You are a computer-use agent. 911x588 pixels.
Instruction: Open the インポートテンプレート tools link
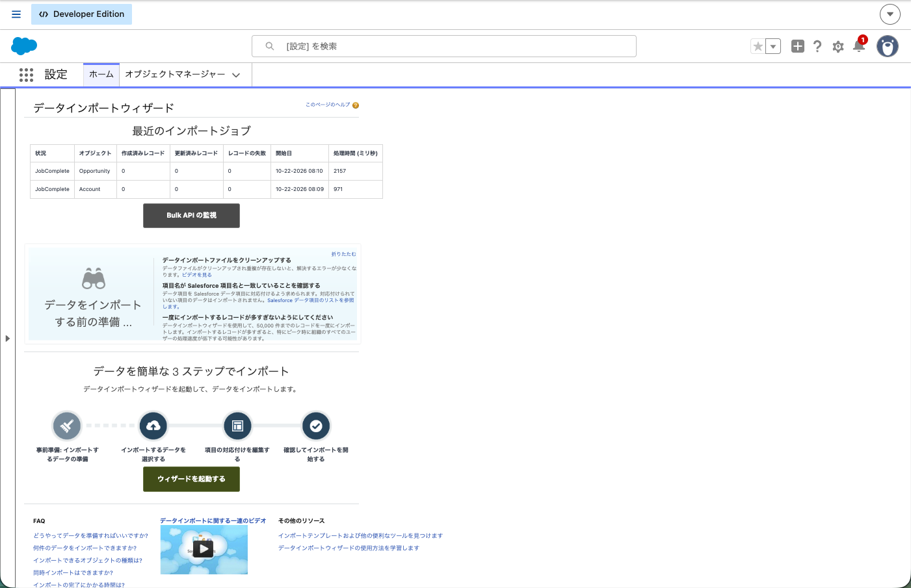coord(360,536)
